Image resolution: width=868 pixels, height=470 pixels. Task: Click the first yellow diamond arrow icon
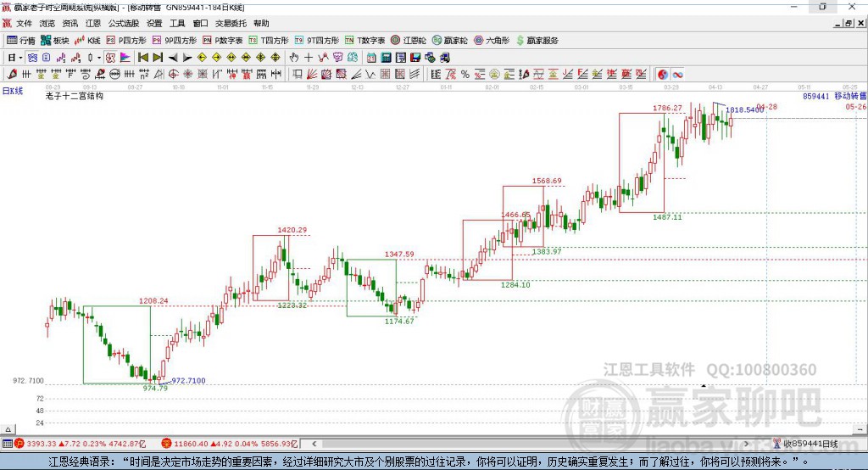[x=202, y=58]
